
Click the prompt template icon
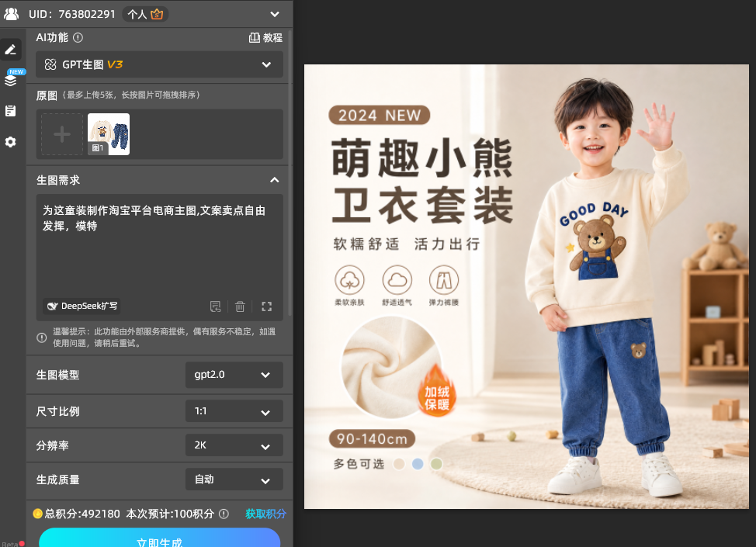216,306
